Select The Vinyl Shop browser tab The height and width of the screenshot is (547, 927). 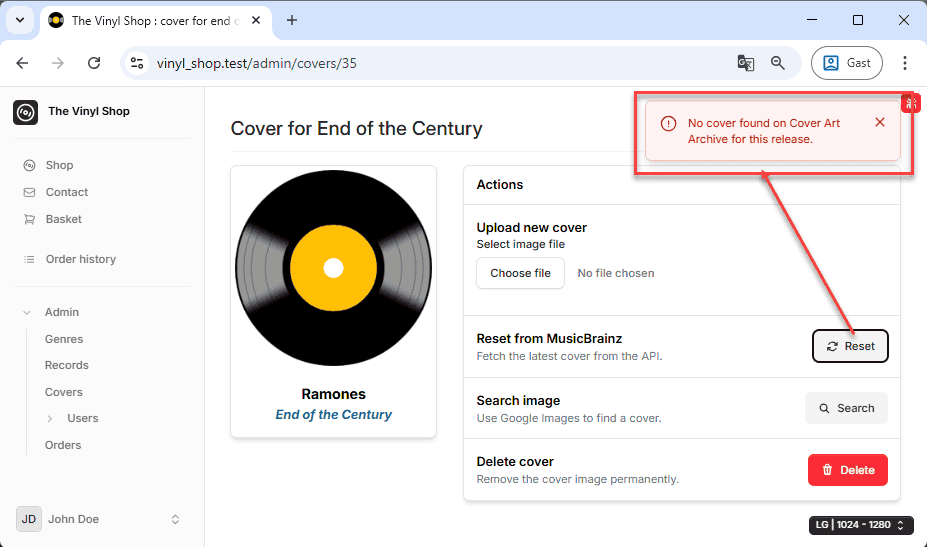point(156,21)
